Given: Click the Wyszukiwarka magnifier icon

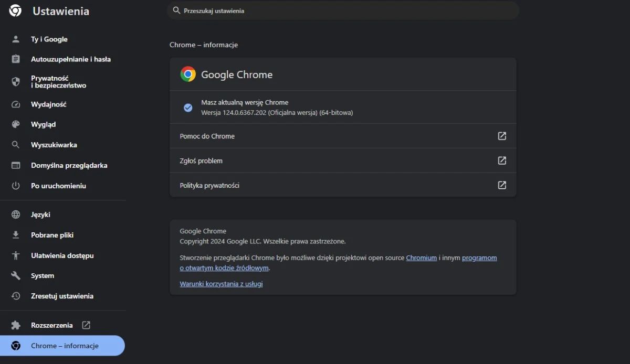Looking at the screenshot, I should point(15,145).
